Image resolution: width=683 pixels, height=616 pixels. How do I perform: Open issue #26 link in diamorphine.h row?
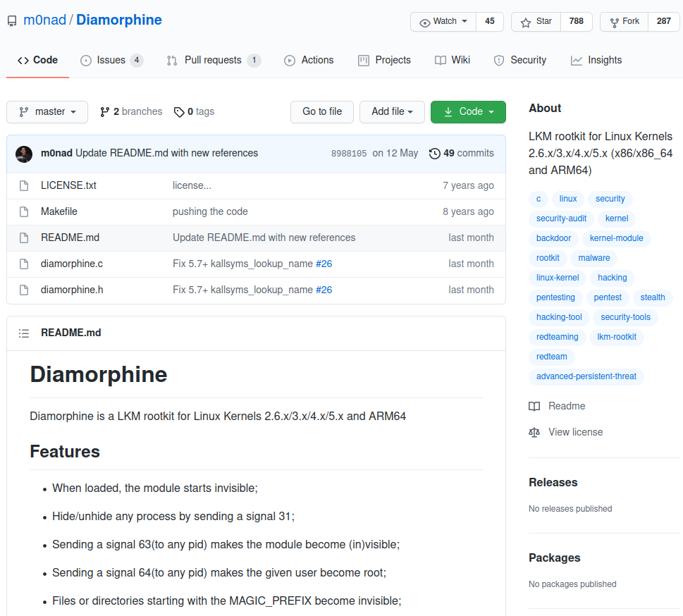[x=324, y=290]
